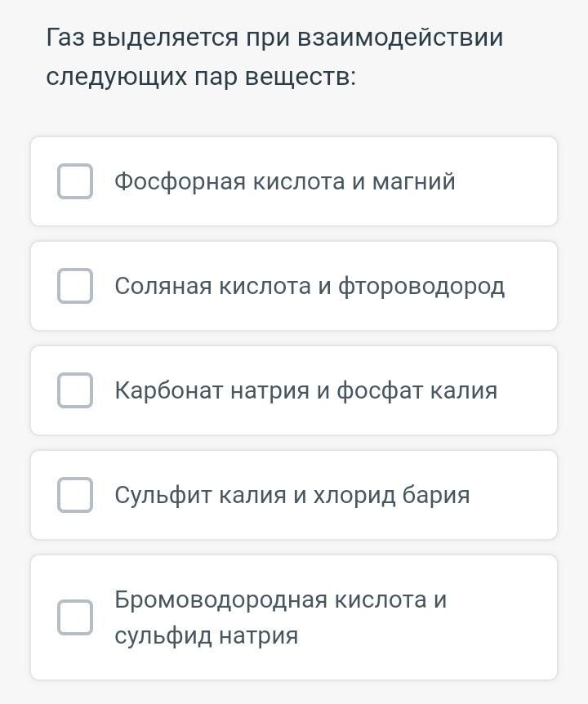Toggle the Сульфит калия и хлорид бария checkbox
This screenshot has width=588, height=704.
coord(75,495)
